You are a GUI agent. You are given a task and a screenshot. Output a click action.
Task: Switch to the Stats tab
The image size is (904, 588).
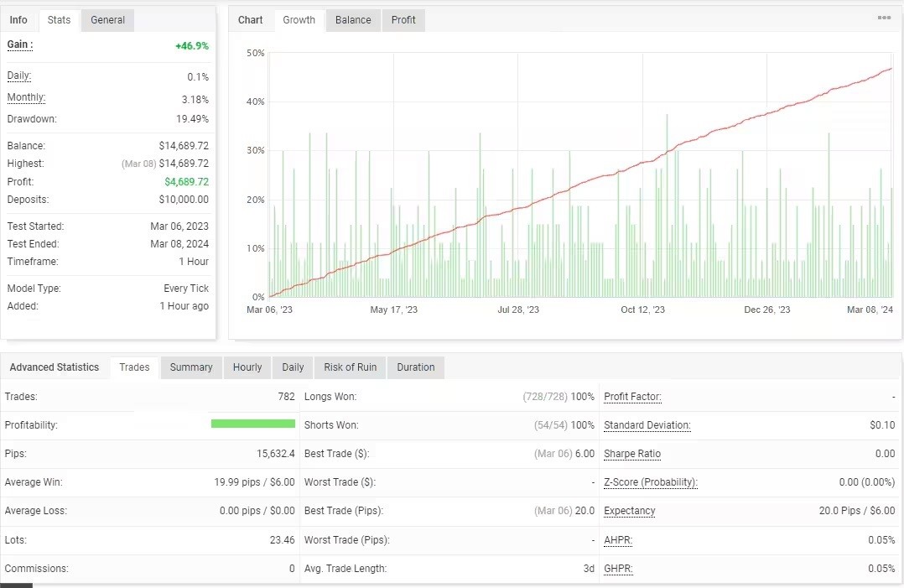coord(59,20)
